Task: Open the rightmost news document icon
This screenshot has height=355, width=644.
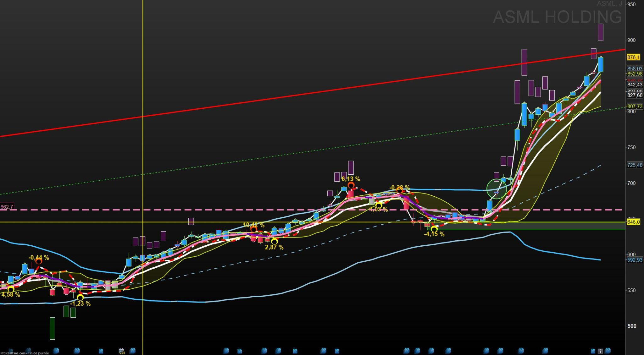Action: (608, 351)
